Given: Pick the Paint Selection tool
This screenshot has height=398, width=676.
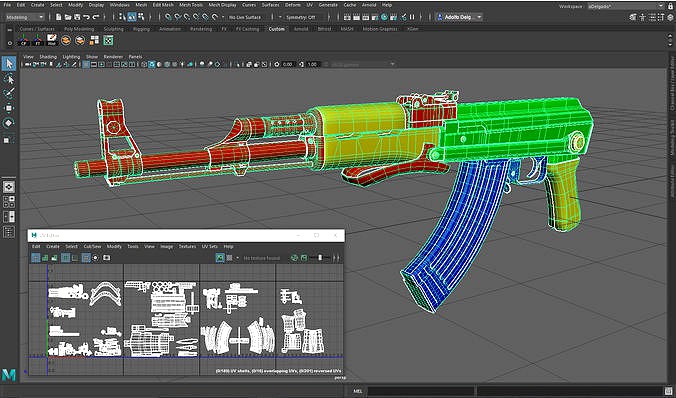Looking at the screenshot, I should point(9,93).
